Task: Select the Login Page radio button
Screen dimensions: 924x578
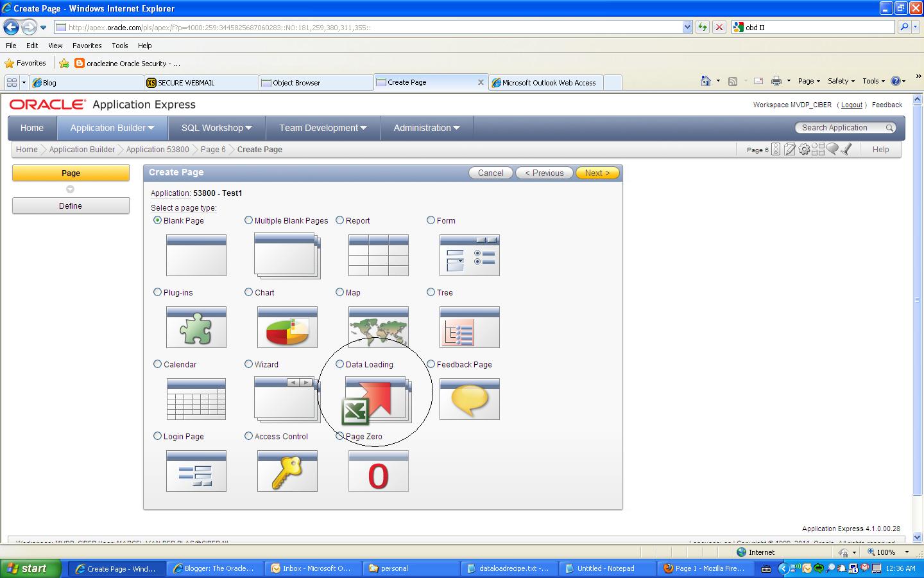Action: click(x=157, y=436)
